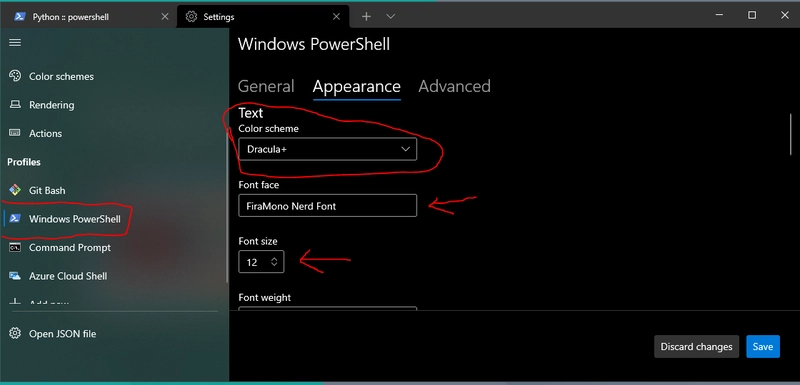800x385 pixels.
Task: Open the Advanced profile tab
Action: [x=455, y=86]
